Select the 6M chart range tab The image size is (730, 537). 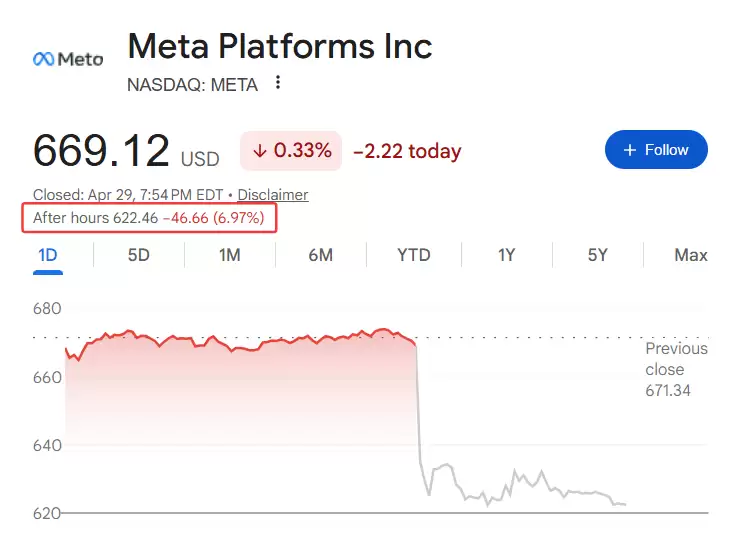pos(320,255)
